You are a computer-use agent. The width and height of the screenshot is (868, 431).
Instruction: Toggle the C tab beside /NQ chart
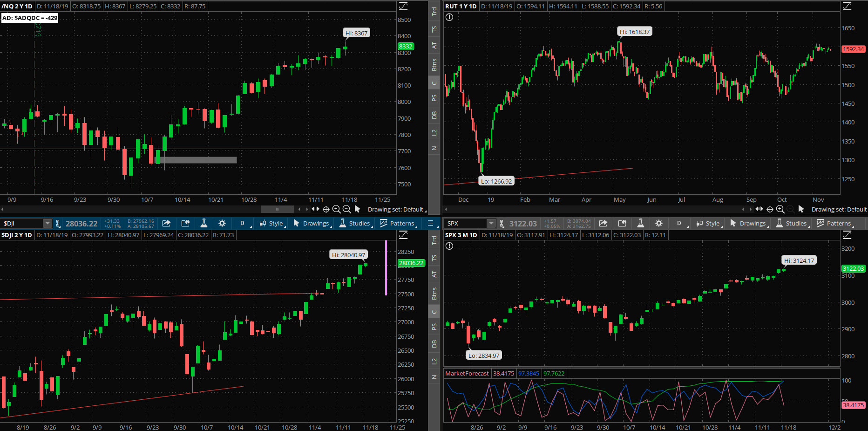pyautogui.click(x=434, y=83)
